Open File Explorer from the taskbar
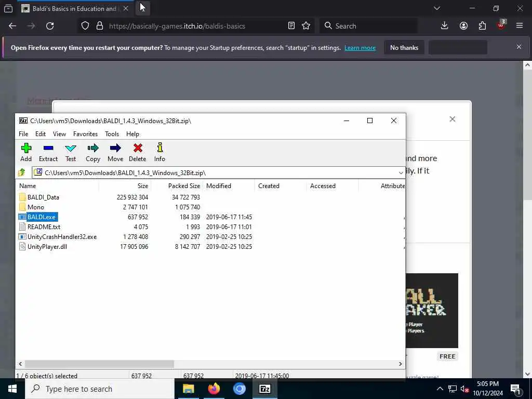This screenshot has height=399, width=532. pyautogui.click(x=188, y=389)
